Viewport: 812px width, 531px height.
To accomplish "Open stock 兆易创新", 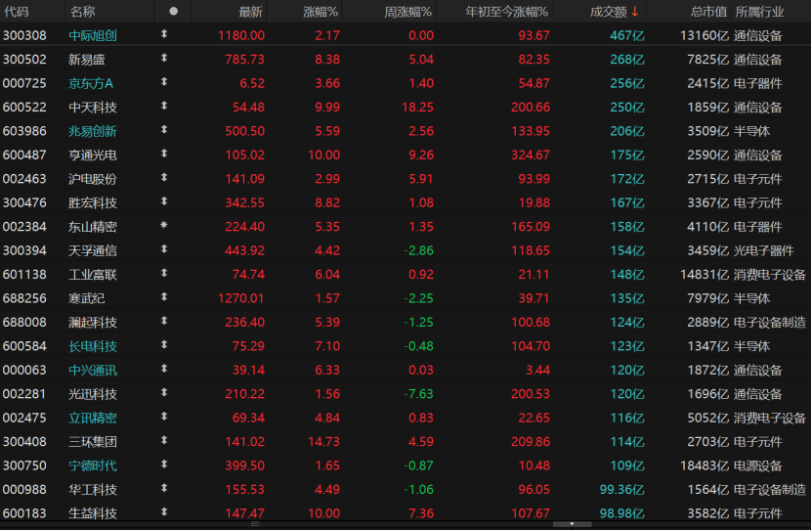I will click(x=93, y=131).
